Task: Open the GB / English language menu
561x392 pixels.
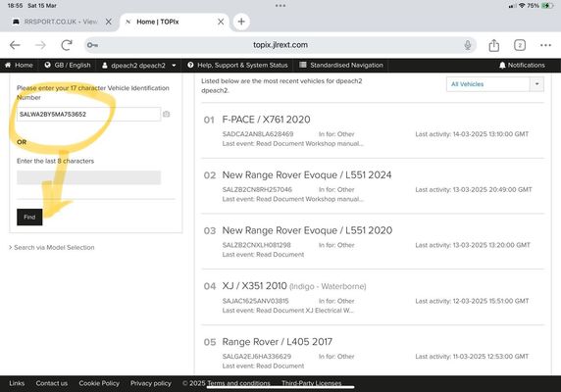Action: (x=68, y=65)
